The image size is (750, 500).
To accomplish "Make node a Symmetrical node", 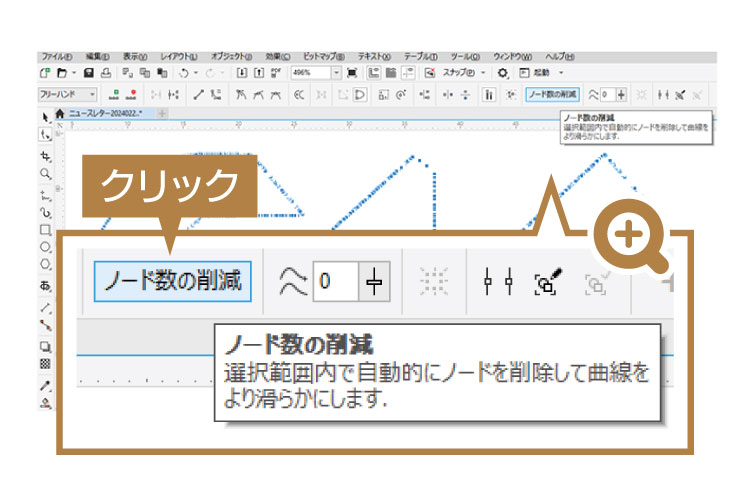I will point(276,95).
